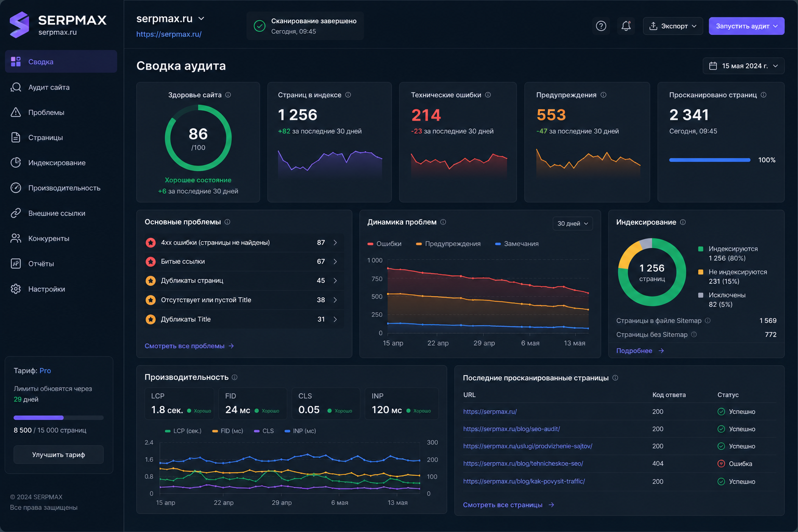Toggle Предупреждения series in chart legend
Screen dimensions: 798x532
[448, 244]
